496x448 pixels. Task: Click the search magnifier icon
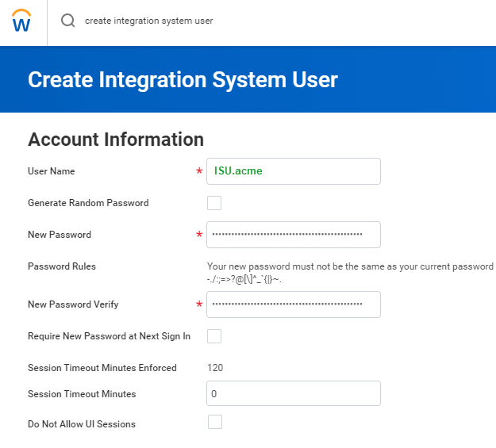pos(68,21)
